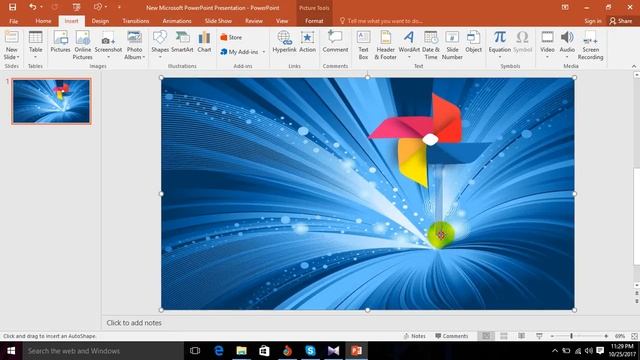This screenshot has width=640, height=360.
Task: Open the WordArt styles gallery
Action: (409, 45)
